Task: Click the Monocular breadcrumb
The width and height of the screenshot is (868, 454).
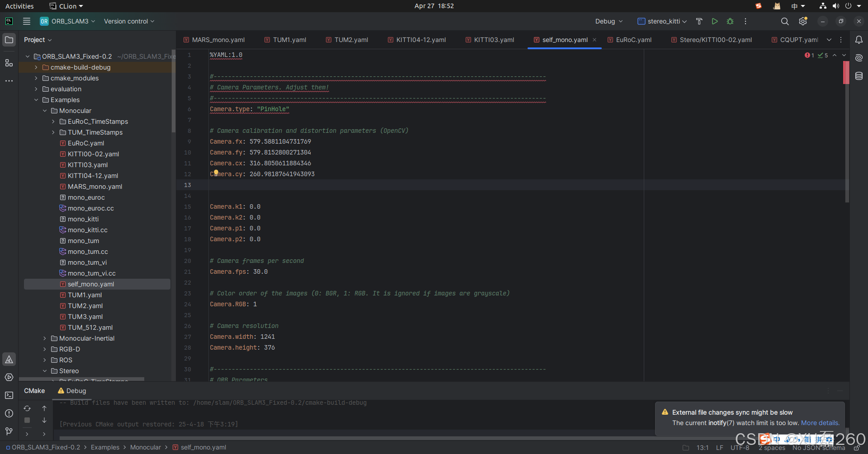Action: pyautogui.click(x=146, y=447)
